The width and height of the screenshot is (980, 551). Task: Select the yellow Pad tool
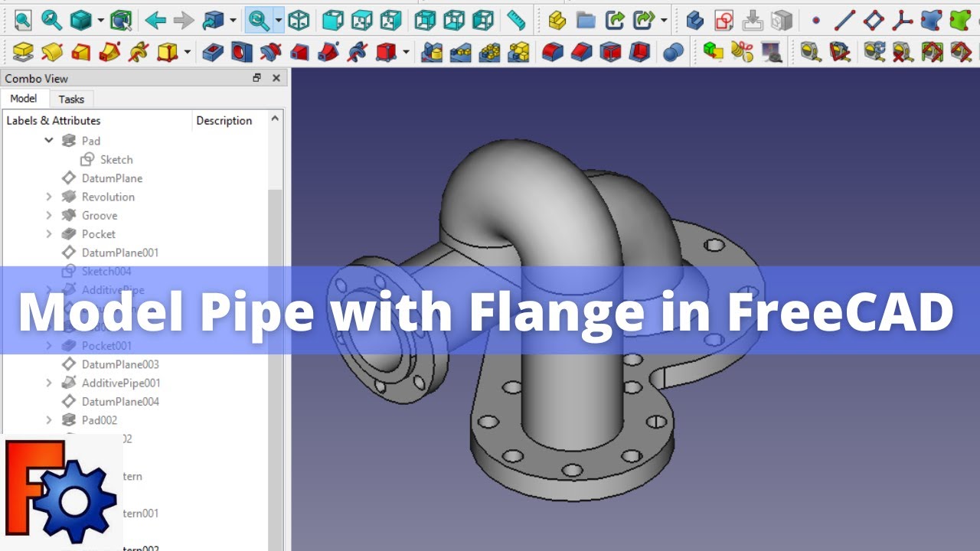point(23,52)
